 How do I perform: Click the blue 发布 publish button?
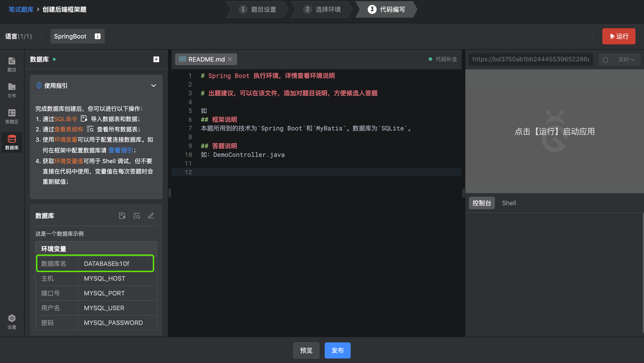tap(337, 350)
